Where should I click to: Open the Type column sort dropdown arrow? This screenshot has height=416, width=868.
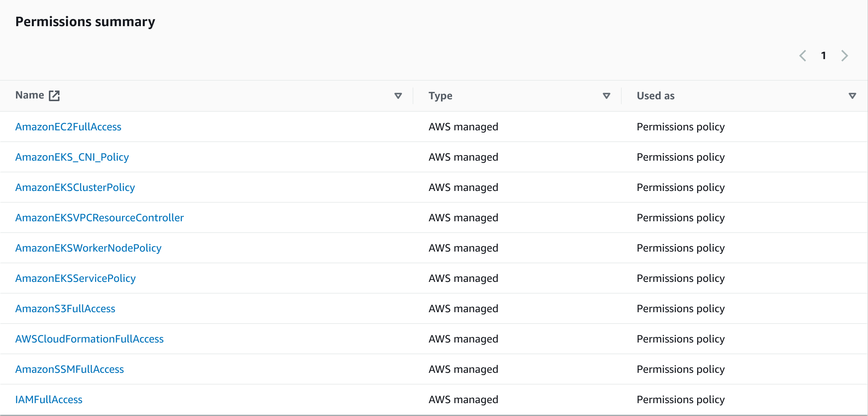point(606,96)
